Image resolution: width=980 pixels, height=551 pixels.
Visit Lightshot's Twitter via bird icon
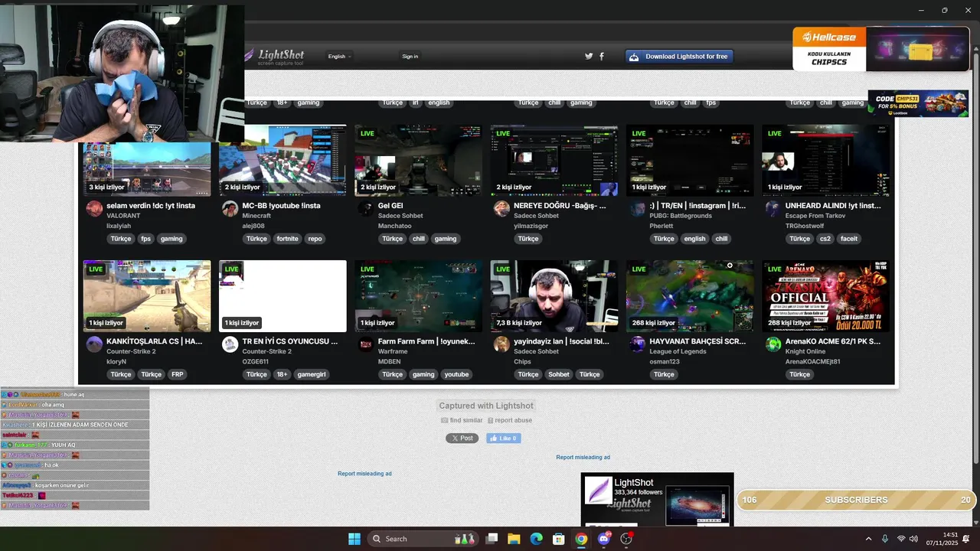click(x=589, y=56)
